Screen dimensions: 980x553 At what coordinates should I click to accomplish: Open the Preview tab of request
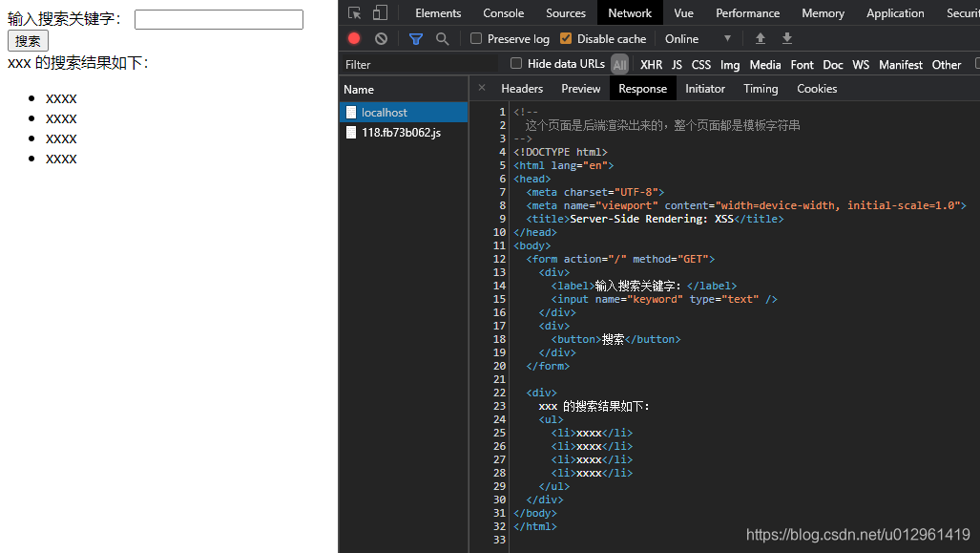(x=580, y=89)
